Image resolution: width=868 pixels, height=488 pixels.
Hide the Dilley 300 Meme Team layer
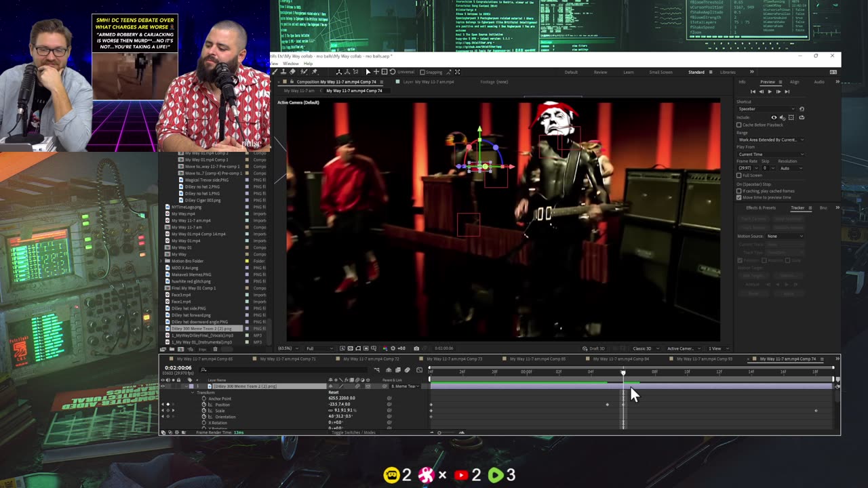163,386
